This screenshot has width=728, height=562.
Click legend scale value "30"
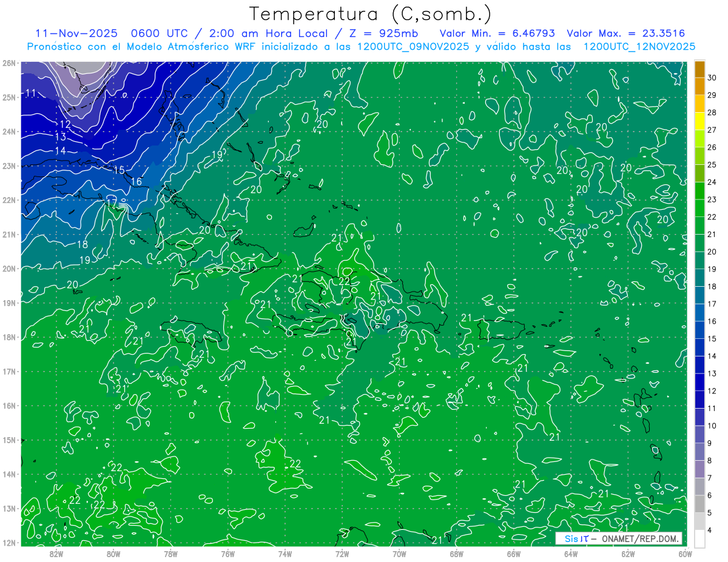click(x=712, y=77)
